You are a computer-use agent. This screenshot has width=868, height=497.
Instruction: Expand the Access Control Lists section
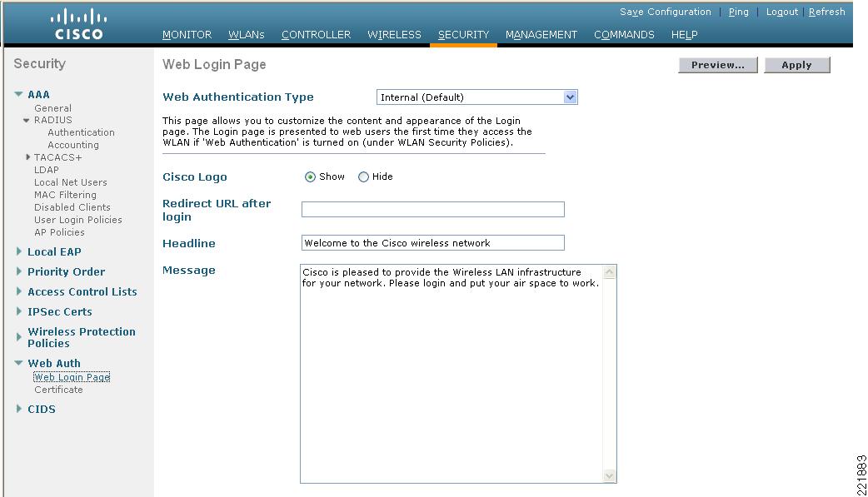(x=19, y=291)
